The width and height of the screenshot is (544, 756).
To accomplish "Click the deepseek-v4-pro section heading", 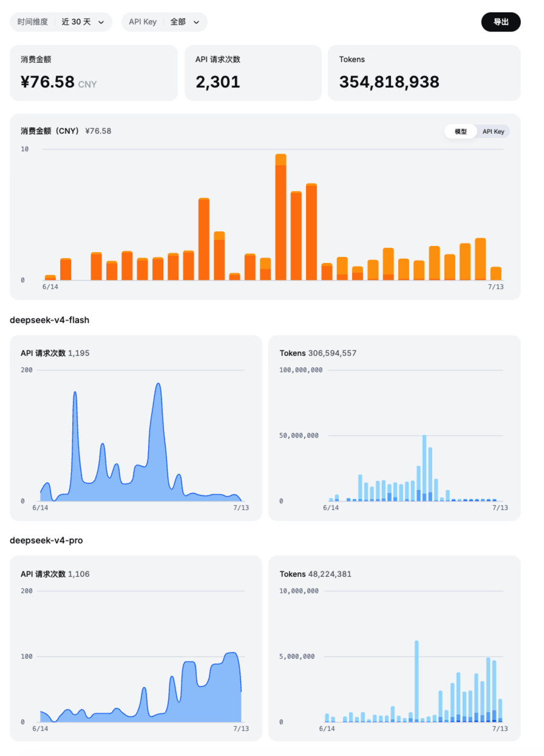I will [x=46, y=540].
